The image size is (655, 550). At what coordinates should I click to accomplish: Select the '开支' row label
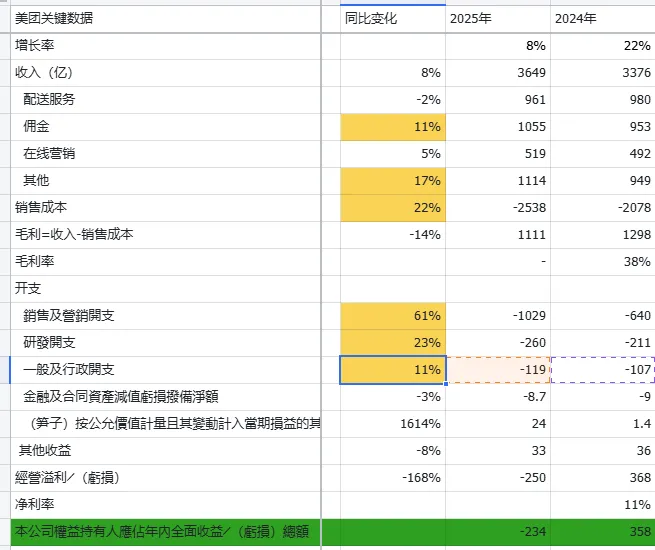click(165, 289)
